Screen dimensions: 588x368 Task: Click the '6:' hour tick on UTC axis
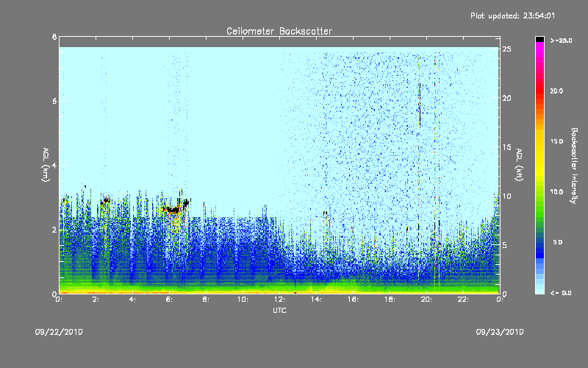click(x=170, y=300)
